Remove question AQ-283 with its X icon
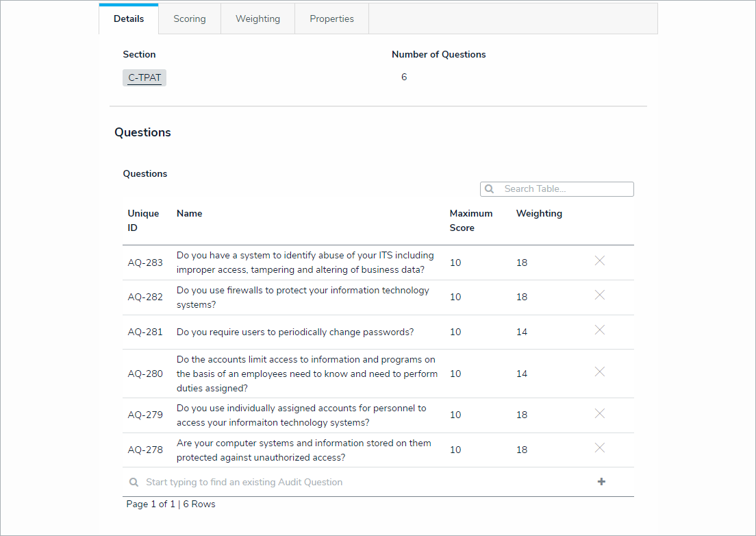The width and height of the screenshot is (756, 536). 599,260
